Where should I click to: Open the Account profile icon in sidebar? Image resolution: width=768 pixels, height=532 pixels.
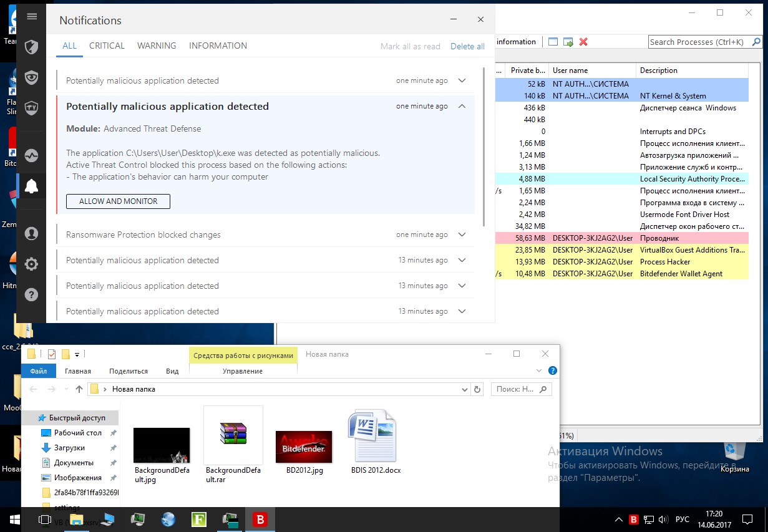click(31, 234)
